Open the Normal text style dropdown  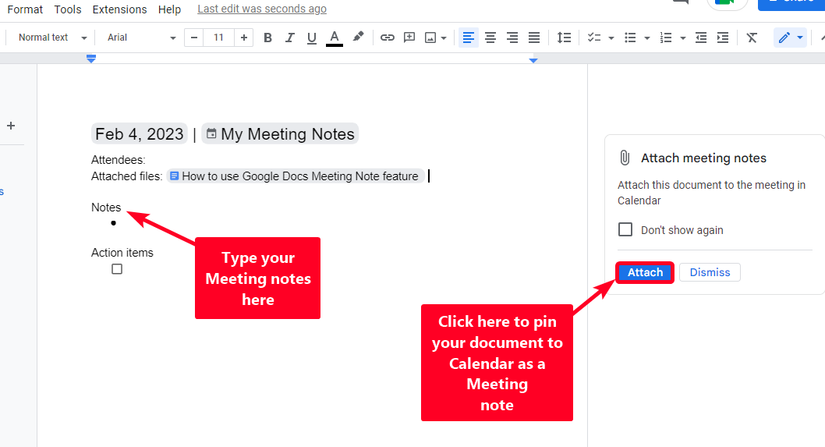51,38
